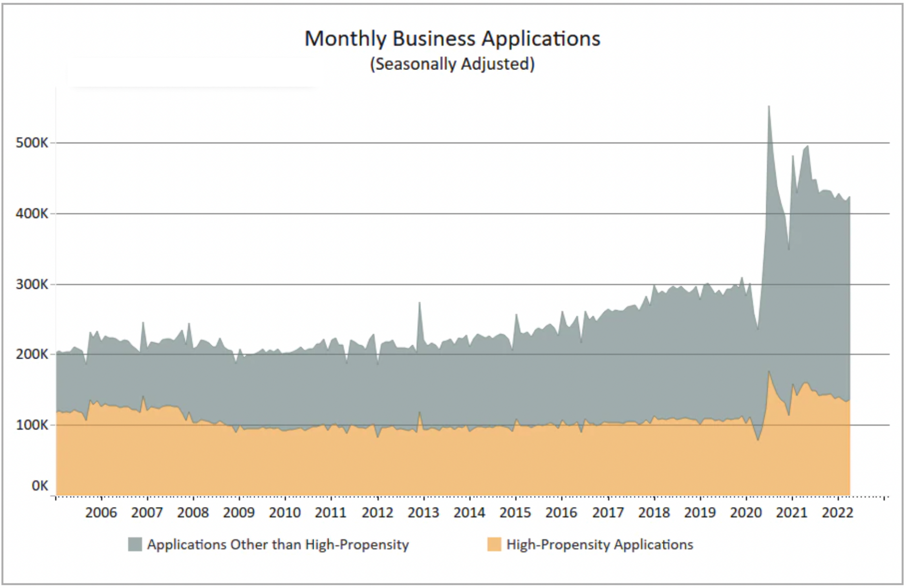906x588 pixels.
Task: Click the highest gray peak above 500K
Action: (x=769, y=110)
